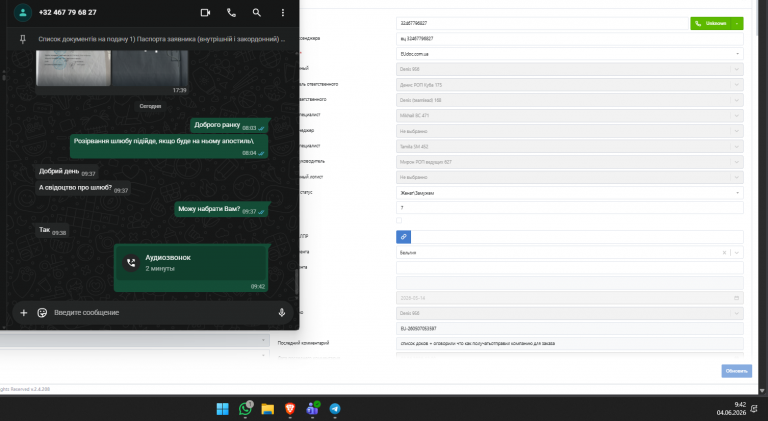Expand the first Denis 956 dropdown arrow

736,69
